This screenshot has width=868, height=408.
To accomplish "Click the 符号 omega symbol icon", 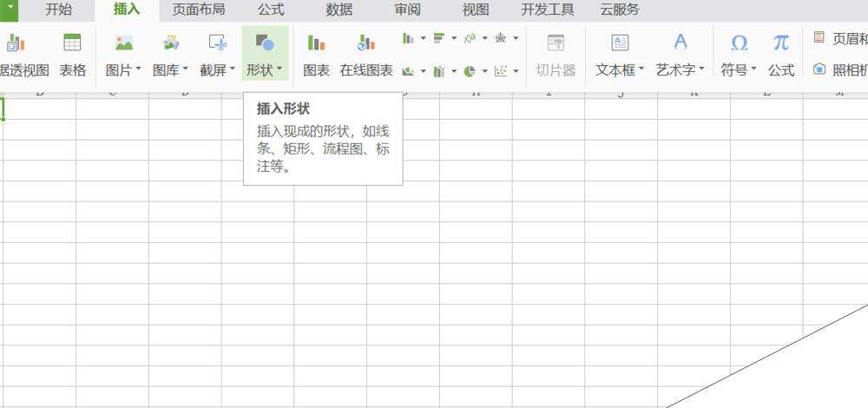I will point(739,43).
